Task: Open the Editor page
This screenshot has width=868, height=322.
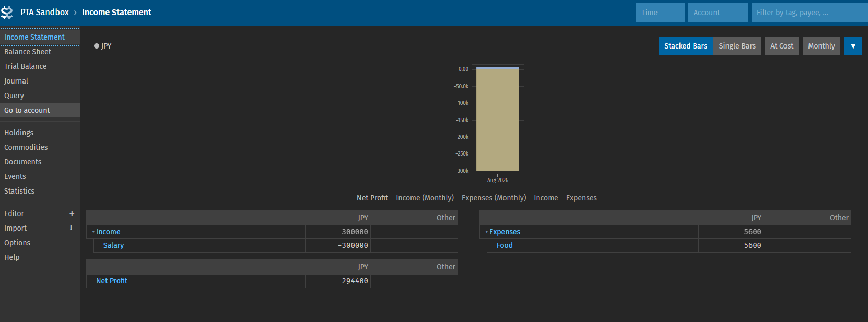Action: click(31, 213)
